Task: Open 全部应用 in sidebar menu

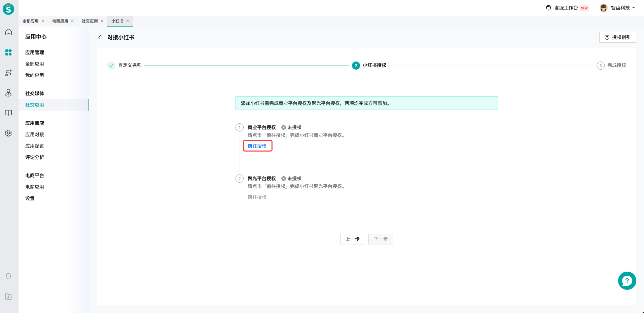Action: click(x=35, y=64)
